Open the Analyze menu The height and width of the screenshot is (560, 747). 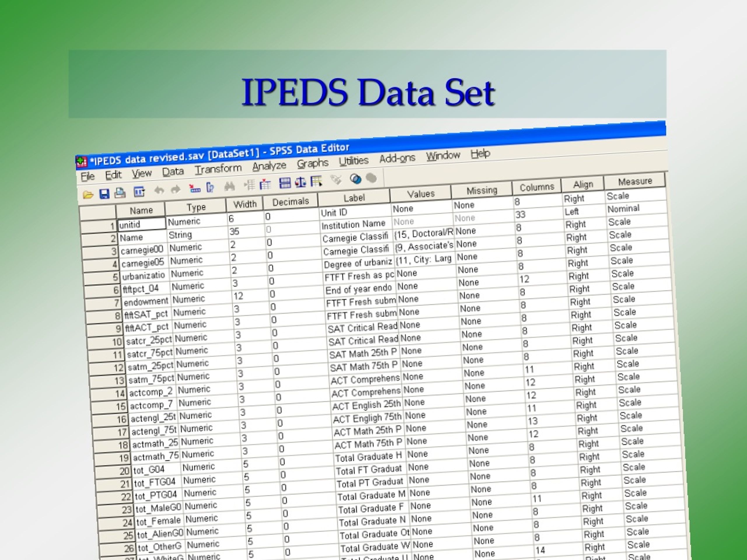[x=269, y=166]
